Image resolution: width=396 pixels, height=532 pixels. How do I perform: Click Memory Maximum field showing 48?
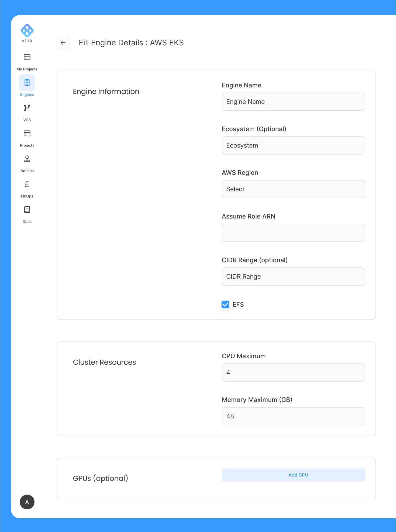point(293,416)
